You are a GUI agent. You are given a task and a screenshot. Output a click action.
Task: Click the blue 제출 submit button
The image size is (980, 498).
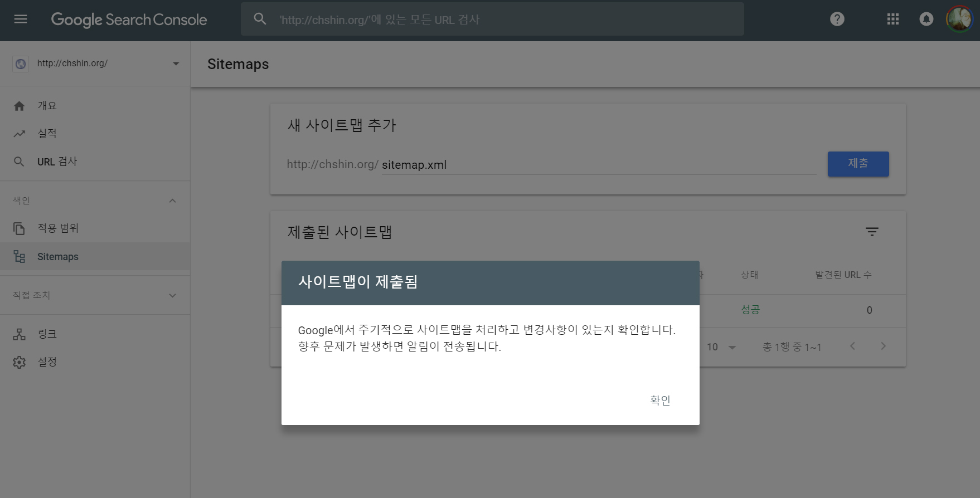[858, 164]
